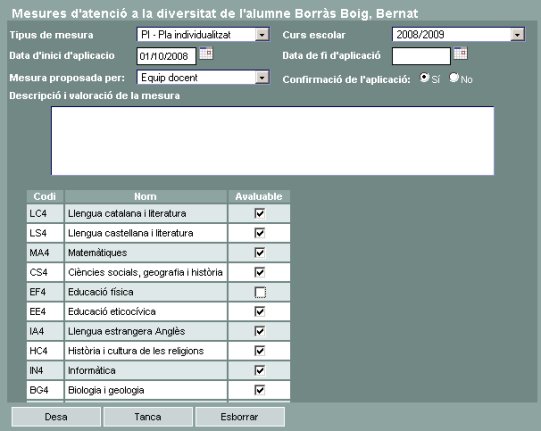This screenshot has height=431, width=541.
Task: Click the empty Data de fi d'aplicació field
Action: pos(421,56)
